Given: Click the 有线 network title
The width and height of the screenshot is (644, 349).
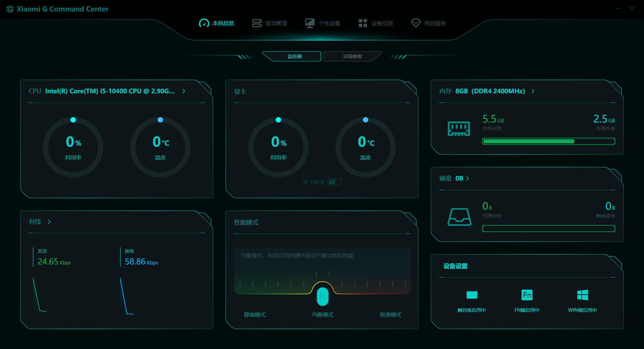Looking at the screenshot, I should [35, 222].
